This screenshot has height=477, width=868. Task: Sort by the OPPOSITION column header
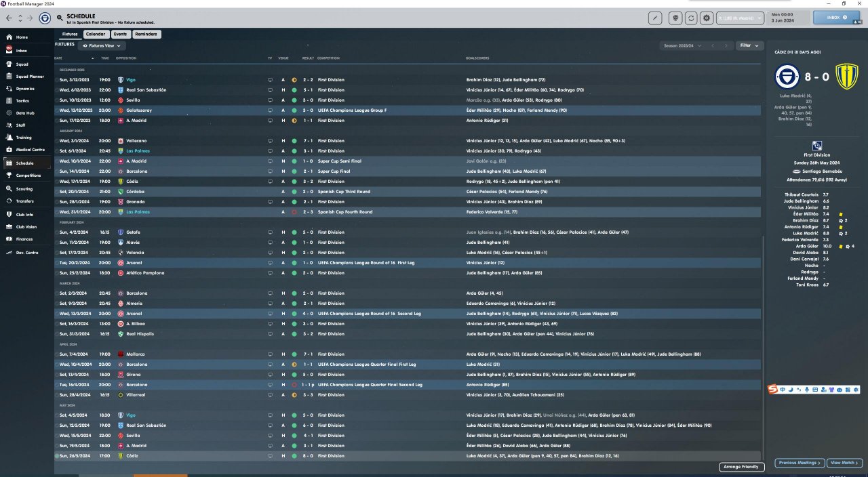[x=126, y=58]
